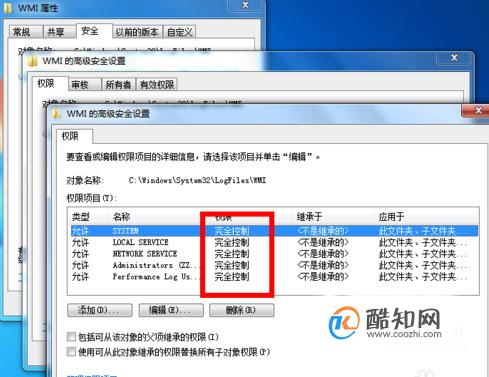Sort list by 继承于 column header
The width and height of the screenshot is (489, 377).
pyautogui.click(x=333, y=217)
